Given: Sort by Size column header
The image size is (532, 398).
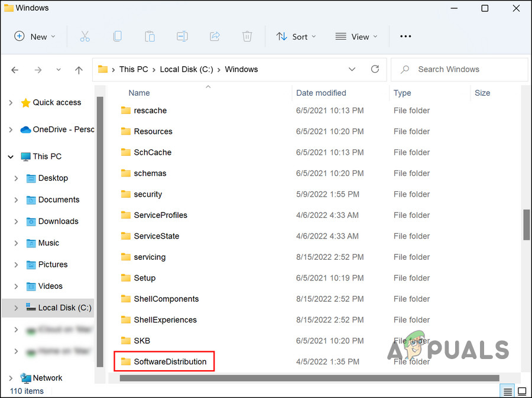Looking at the screenshot, I should pyautogui.click(x=482, y=93).
